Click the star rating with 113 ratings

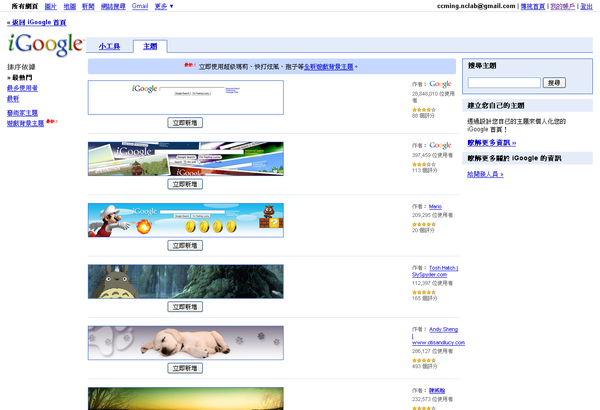424,164
